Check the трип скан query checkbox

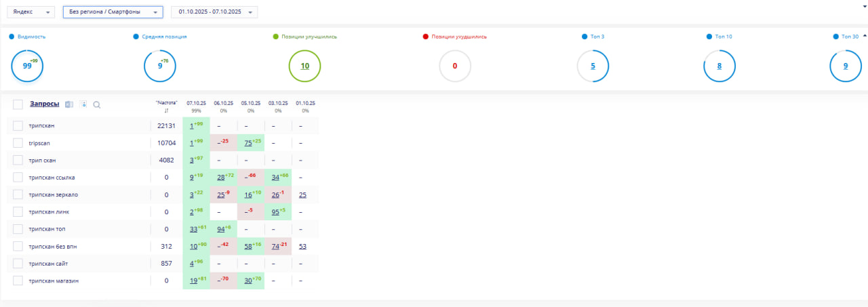pos(18,160)
